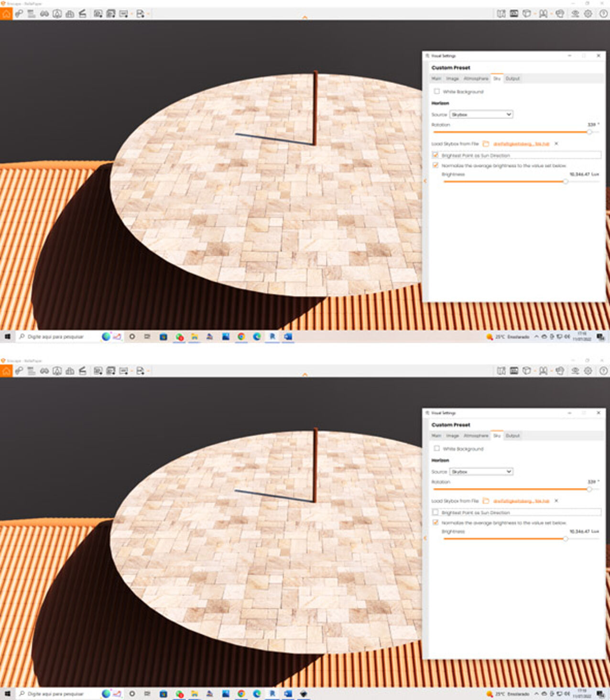Collapse the panel with the left chevron
This screenshot has width=610, height=700.
[425, 182]
